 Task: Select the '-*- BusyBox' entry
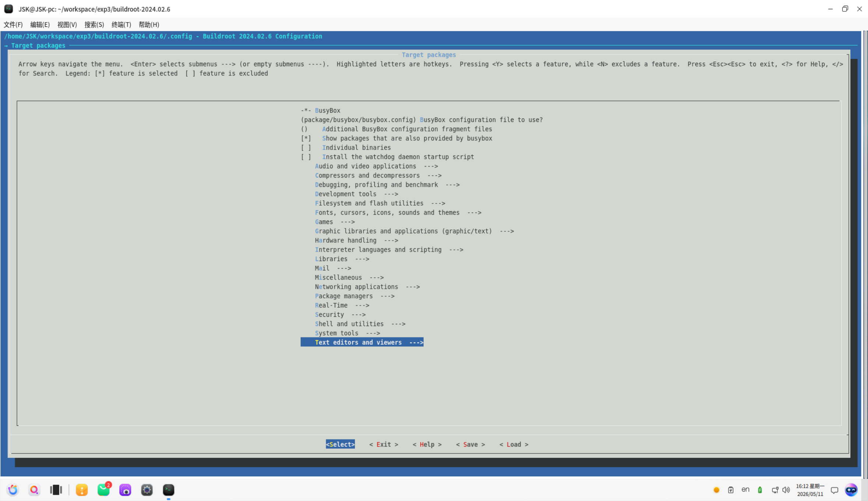tap(321, 110)
